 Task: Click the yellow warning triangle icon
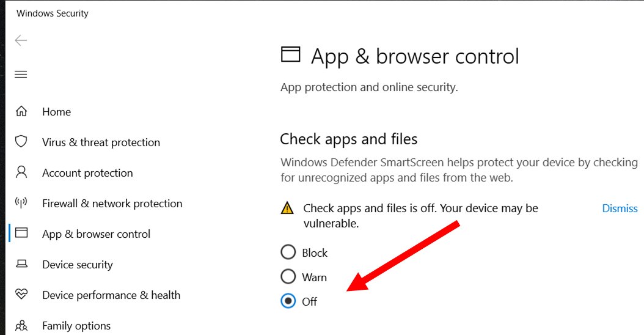[x=287, y=208]
